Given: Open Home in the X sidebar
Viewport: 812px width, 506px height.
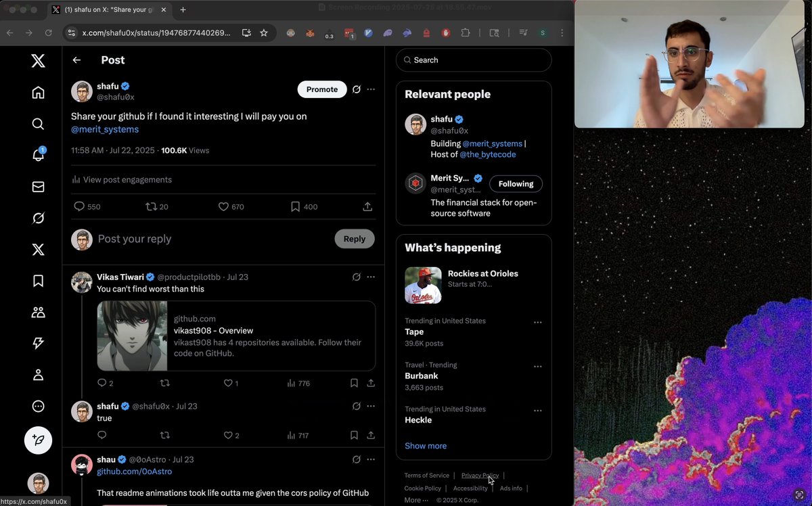Looking at the screenshot, I should pyautogui.click(x=39, y=93).
